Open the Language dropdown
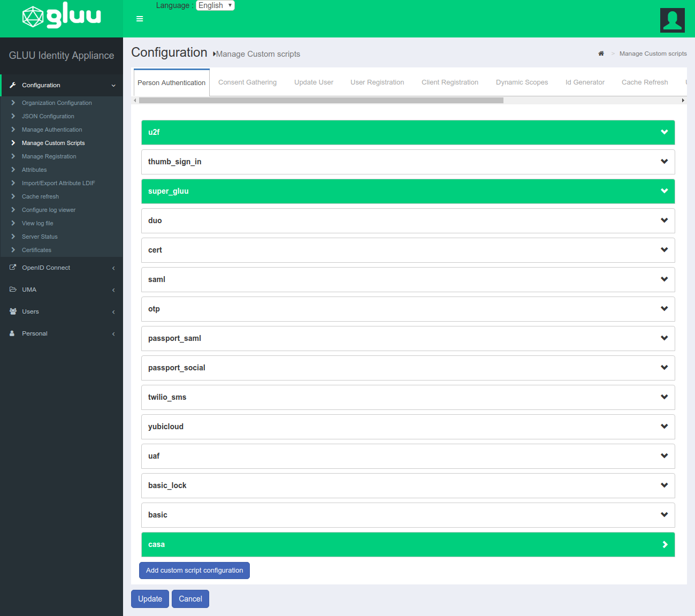 [x=215, y=5]
